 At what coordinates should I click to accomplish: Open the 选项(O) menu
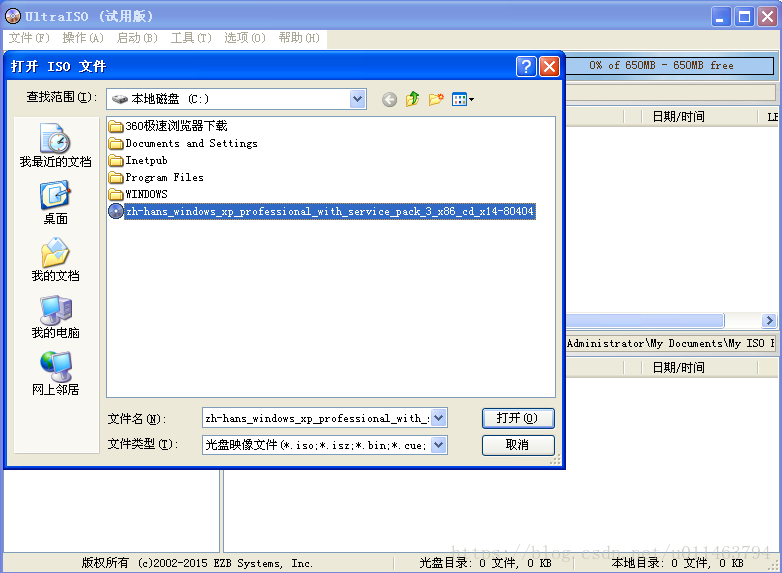[245, 38]
